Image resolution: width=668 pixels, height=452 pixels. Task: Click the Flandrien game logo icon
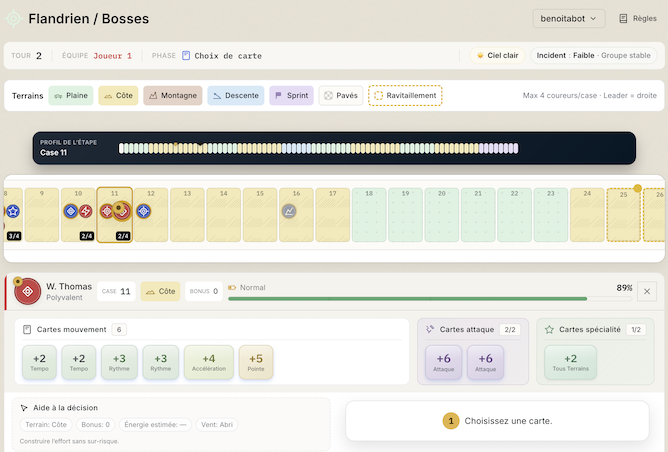(x=13, y=18)
